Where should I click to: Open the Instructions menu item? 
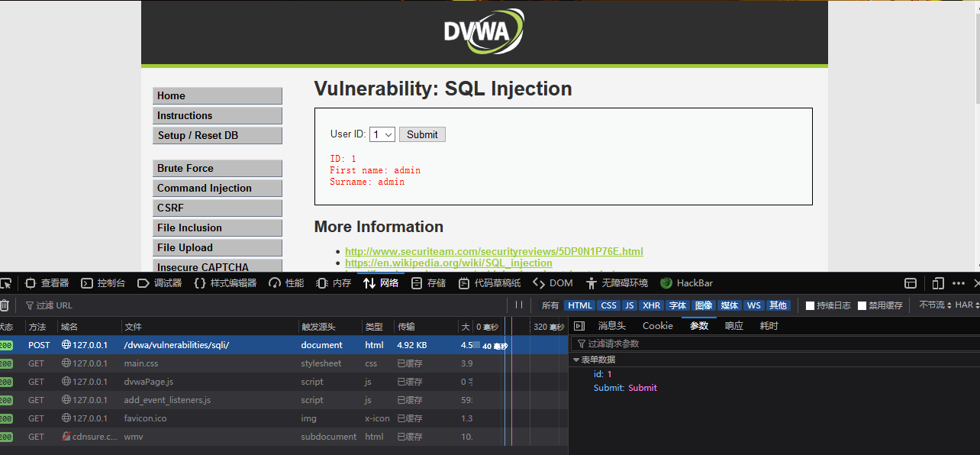click(x=218, y=115)
